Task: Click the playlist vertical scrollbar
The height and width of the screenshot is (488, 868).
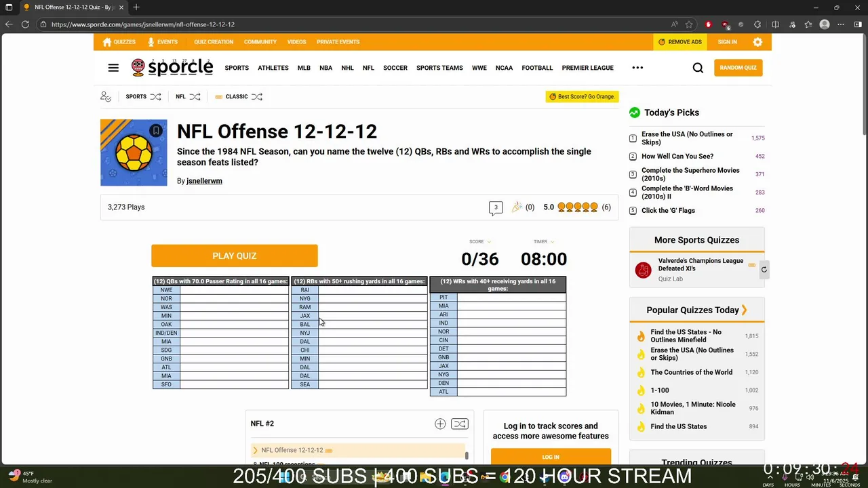Action: click(467, 455)
